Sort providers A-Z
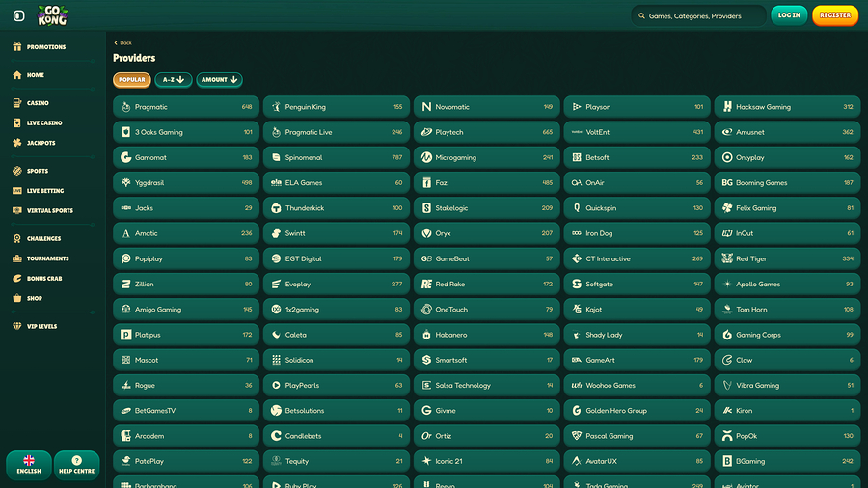Viewport: 868px width, 488px height. (174, 80)
